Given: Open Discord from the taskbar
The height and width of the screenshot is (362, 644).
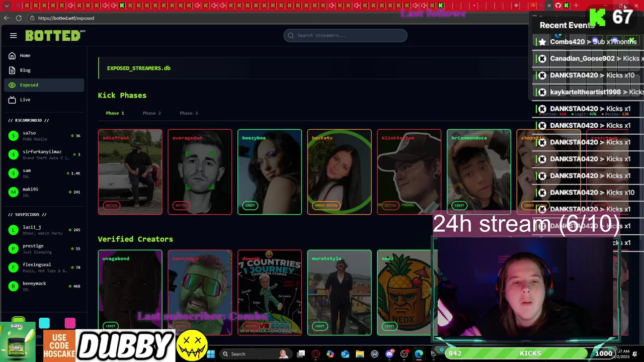Looking at the screenshot, I should (389, 354).
